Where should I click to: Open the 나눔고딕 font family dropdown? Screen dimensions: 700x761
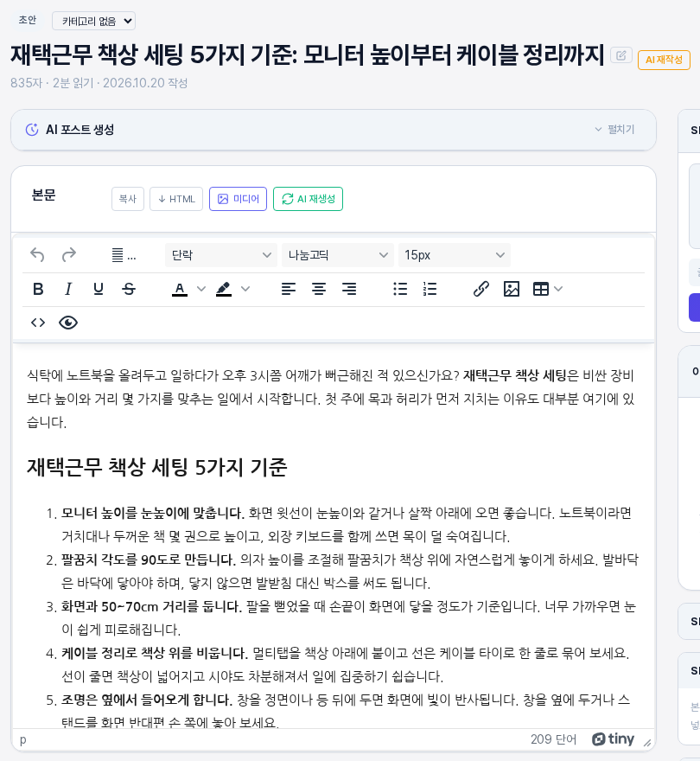338,255
